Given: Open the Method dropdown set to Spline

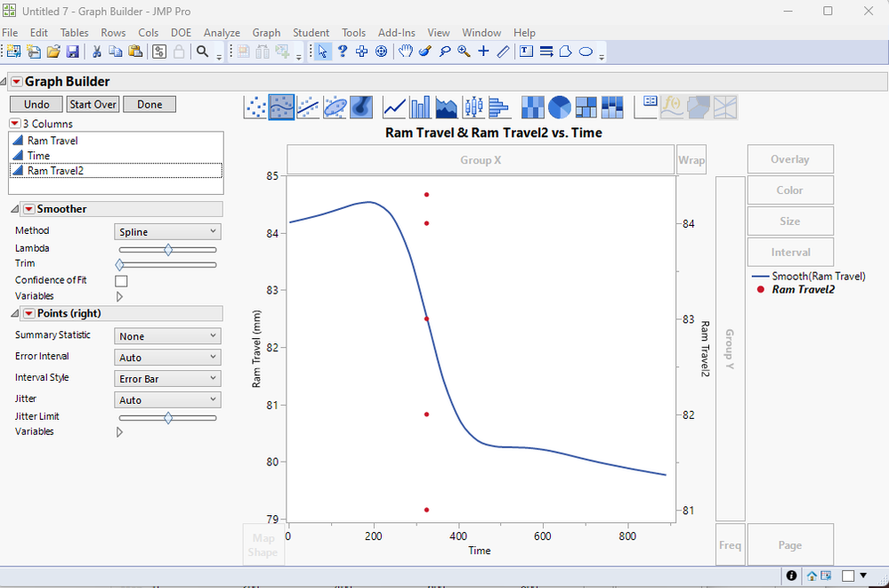Looking at the screenshot, I should point(167,231).
